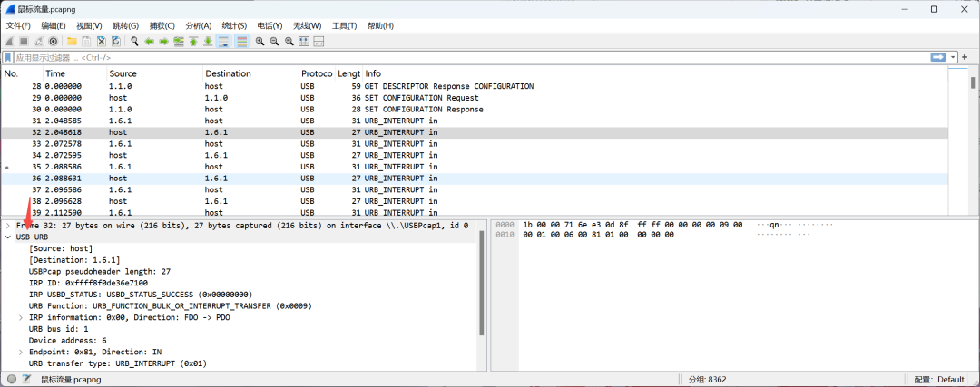Click the expert information circle icon
Image resolution: width=980 pixels, height=387 pixels.
pos(12,379)
